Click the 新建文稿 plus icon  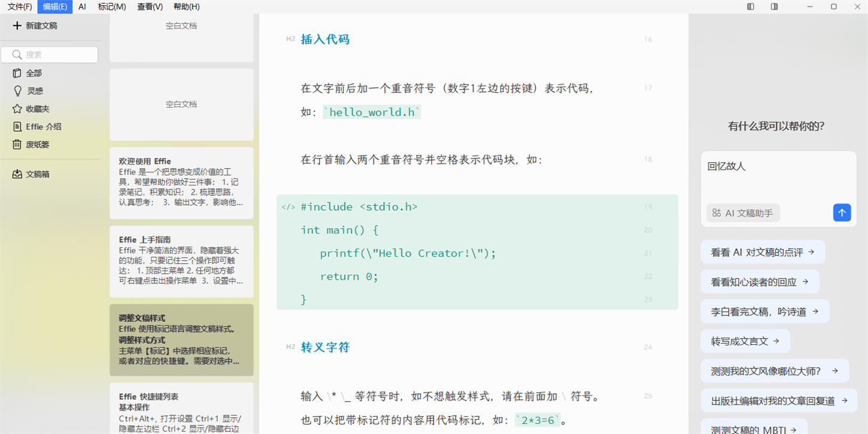(x=16, y=26)
